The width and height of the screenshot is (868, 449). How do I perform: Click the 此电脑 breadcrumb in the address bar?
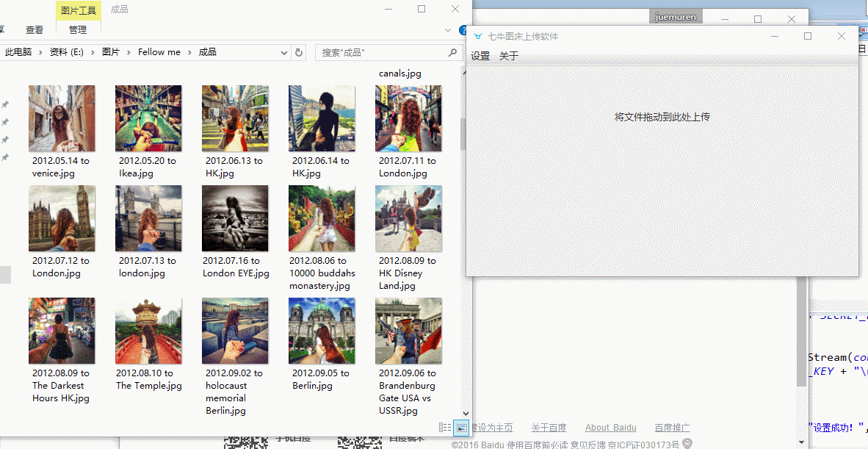tap(18, 52)
